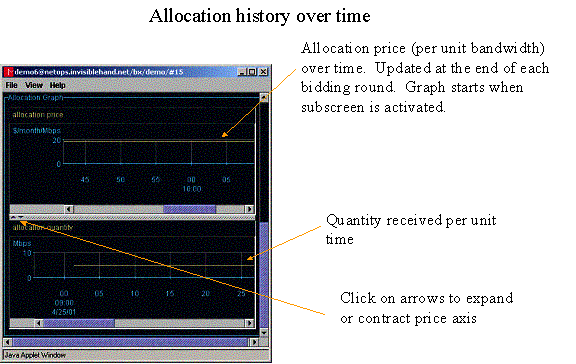576x364 pixels.
Task: Open the File menu
Action: pyautogui.click(x=11, y=85)
